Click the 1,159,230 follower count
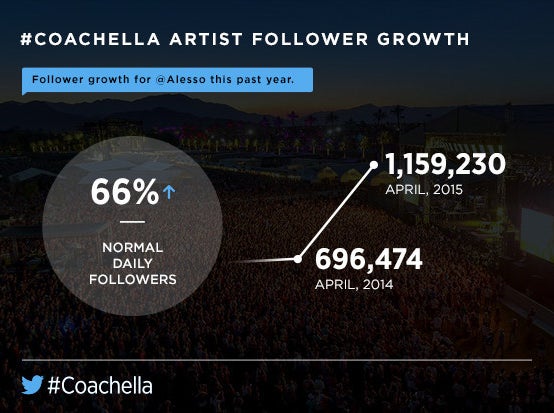The image size is (554, 413). (445, 164)
